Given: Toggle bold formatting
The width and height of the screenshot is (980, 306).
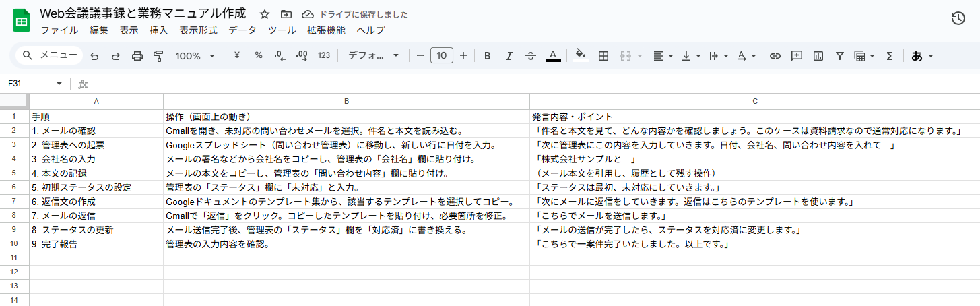Looking at the screenshot, I should pos(488,55).
